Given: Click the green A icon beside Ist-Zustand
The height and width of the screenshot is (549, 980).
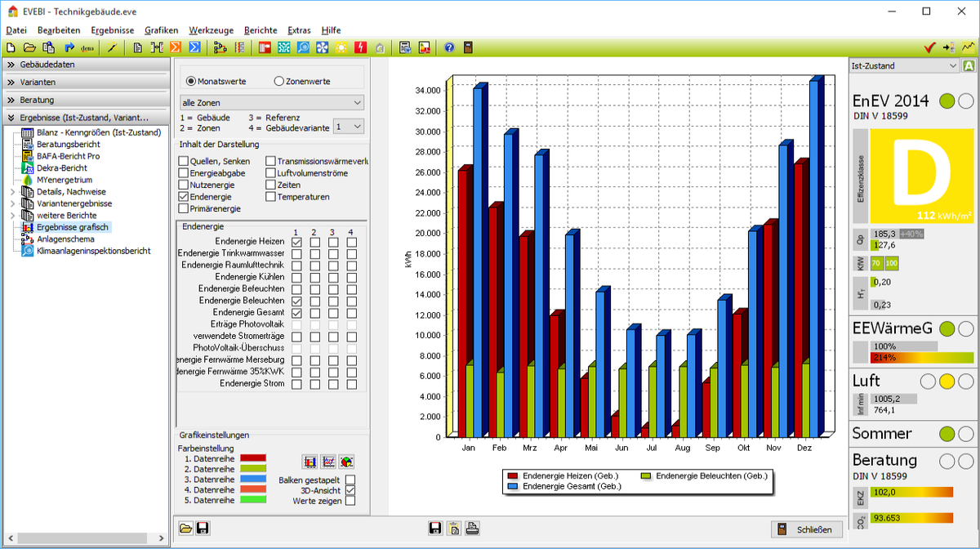Looking at the screenshot, I should tap(969, 66).
